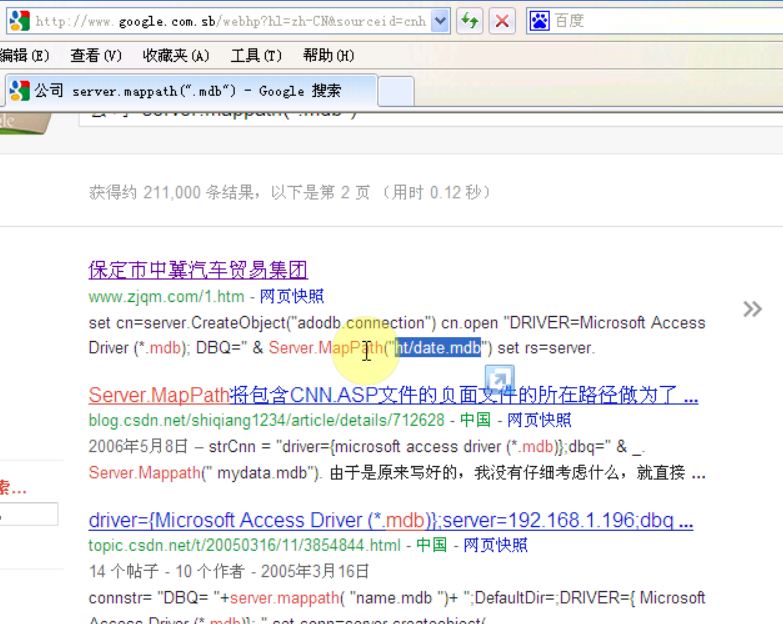
Task: Click the shortcut arrow icon below the snippet
Action: coord(499,378)
